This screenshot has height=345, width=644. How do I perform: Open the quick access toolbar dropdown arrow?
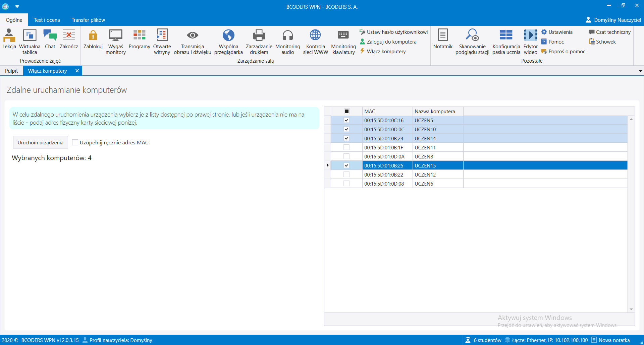pyautogui.click(x=17, y=7)
